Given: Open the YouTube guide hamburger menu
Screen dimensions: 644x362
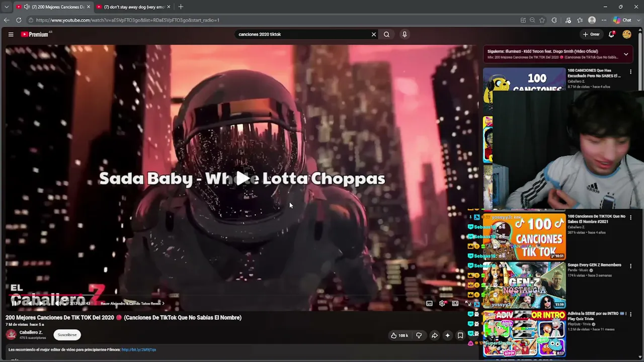Looking at the screenshot, I should [11, 34].
